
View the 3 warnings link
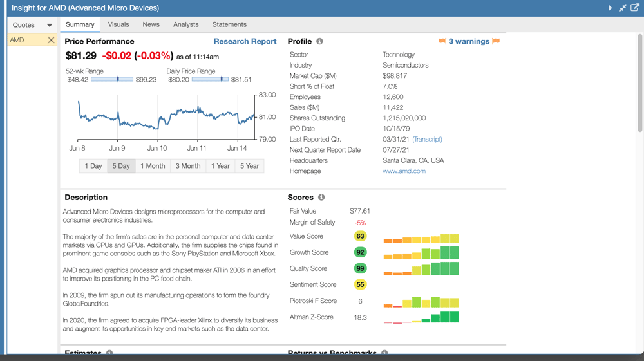[469, 41]
